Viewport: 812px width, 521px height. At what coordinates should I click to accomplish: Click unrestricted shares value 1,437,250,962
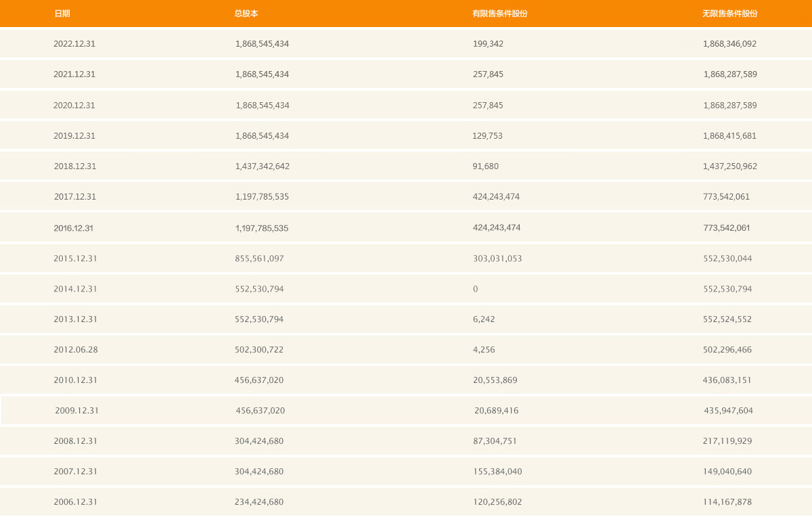pyautogui.click(x=730, y=166)
